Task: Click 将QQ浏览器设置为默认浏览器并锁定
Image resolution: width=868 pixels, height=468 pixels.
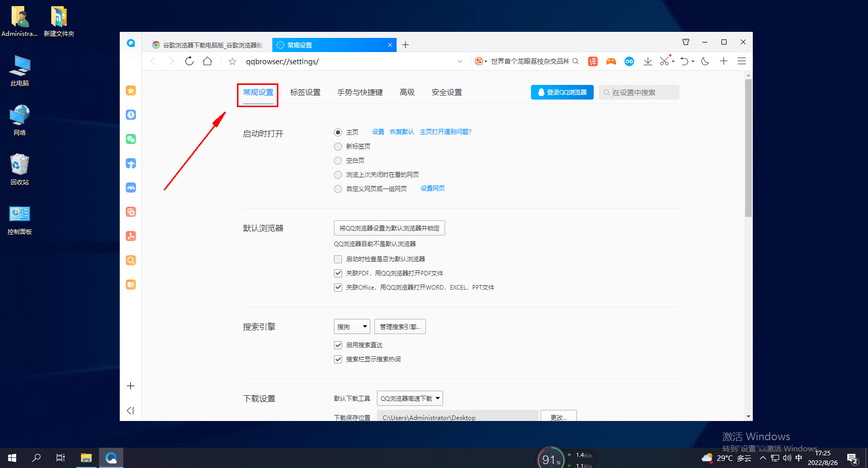Action: click(x=389, y=228)
